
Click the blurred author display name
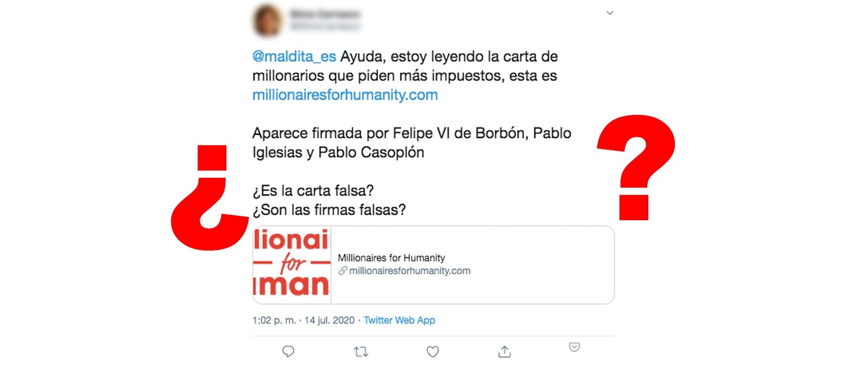point(325,14)
